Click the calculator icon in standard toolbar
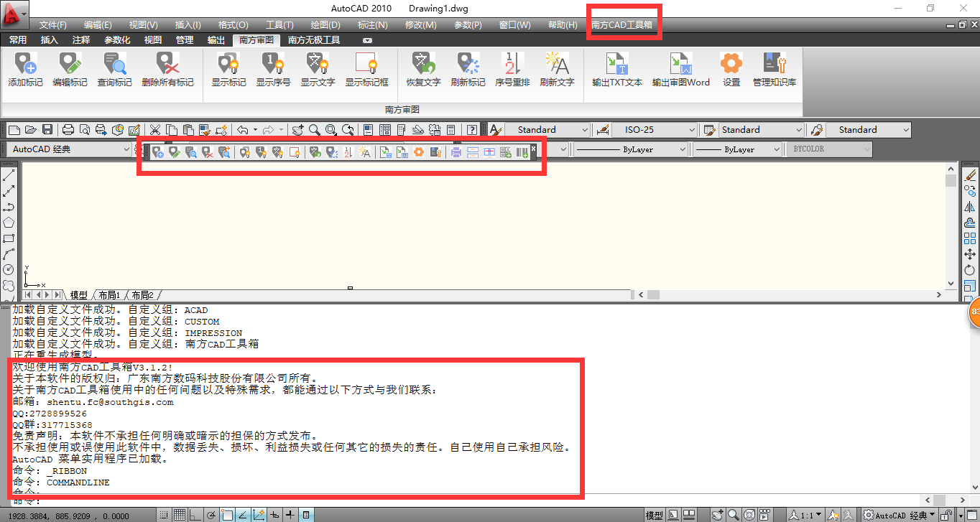 tap(451, 129)
